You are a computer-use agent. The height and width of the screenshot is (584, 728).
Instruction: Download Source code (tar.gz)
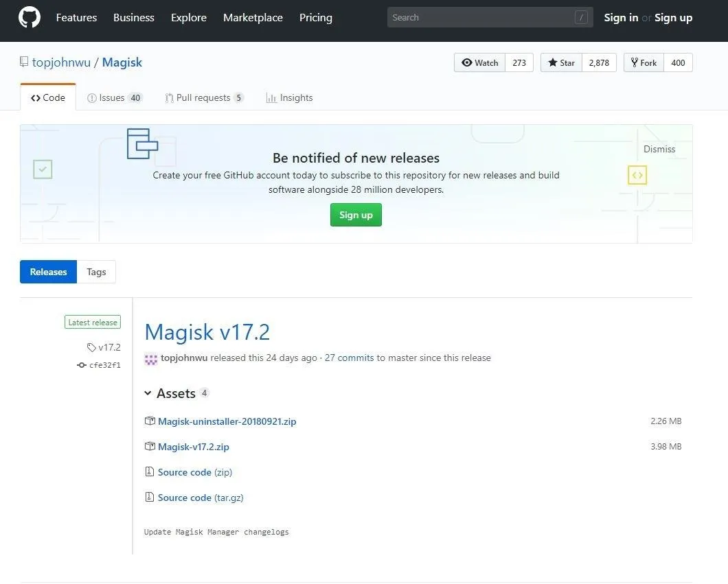click(201, 498)
